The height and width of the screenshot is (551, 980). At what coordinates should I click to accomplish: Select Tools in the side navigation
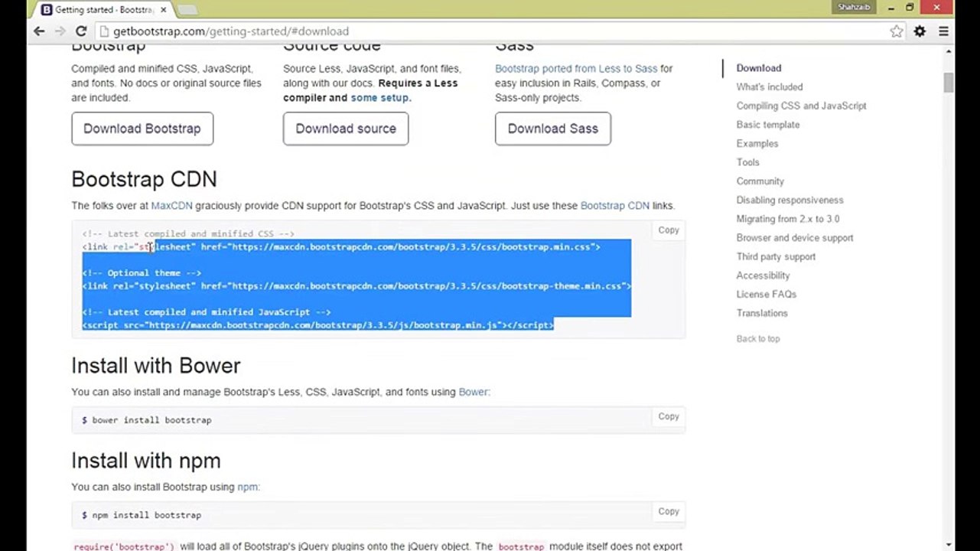click(x=748, y=162)
